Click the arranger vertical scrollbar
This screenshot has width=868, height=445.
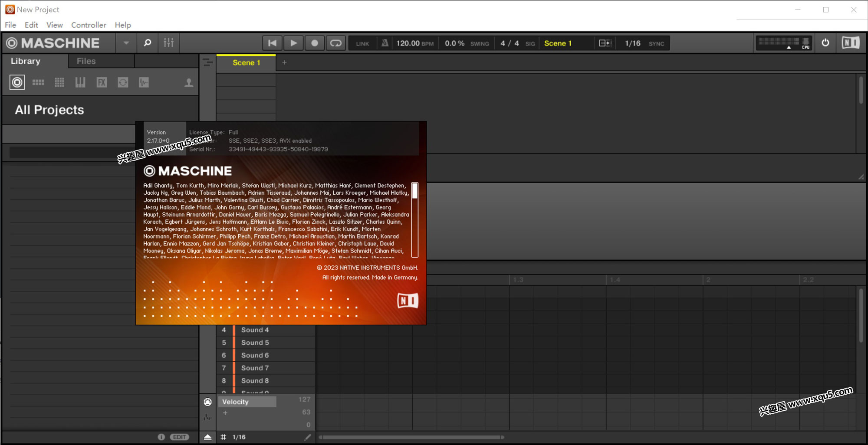[x=861, y=90]
